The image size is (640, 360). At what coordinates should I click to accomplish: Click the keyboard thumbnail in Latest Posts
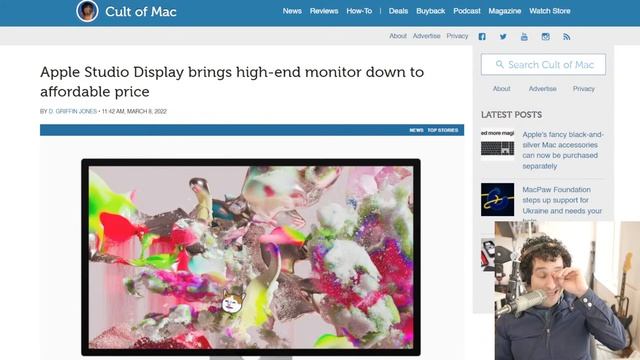coord(498,145)
